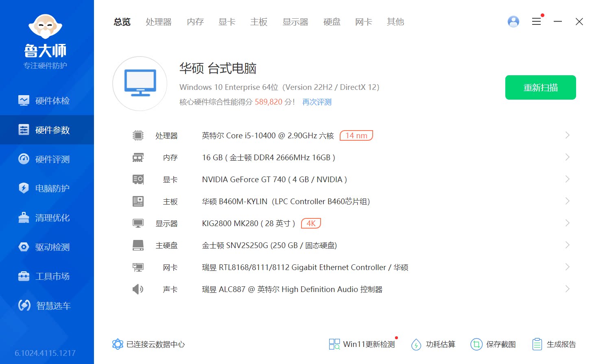Select the 主板 tab
Viewport: 594px width, 364px height.
[x=259, y=22]
